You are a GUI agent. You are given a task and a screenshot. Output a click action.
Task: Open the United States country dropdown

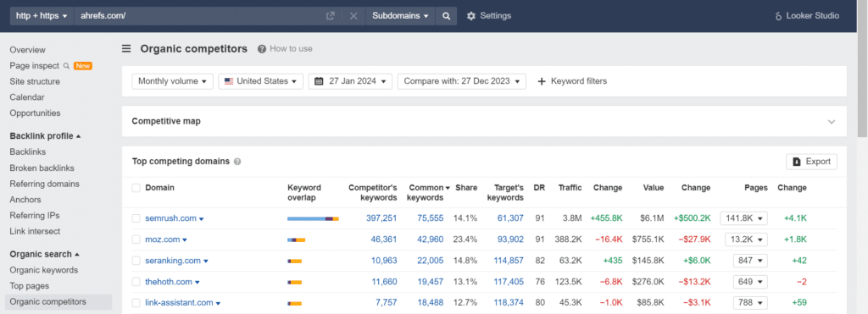point(261,81)
